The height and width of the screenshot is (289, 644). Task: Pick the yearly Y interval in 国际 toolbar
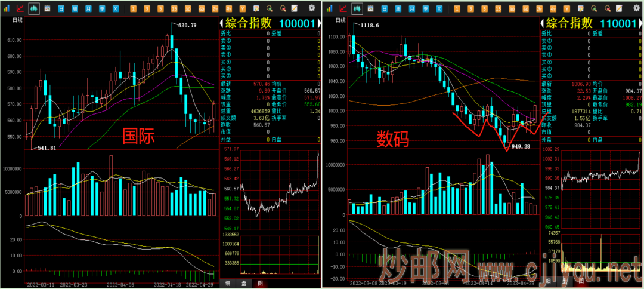(242, 9)
